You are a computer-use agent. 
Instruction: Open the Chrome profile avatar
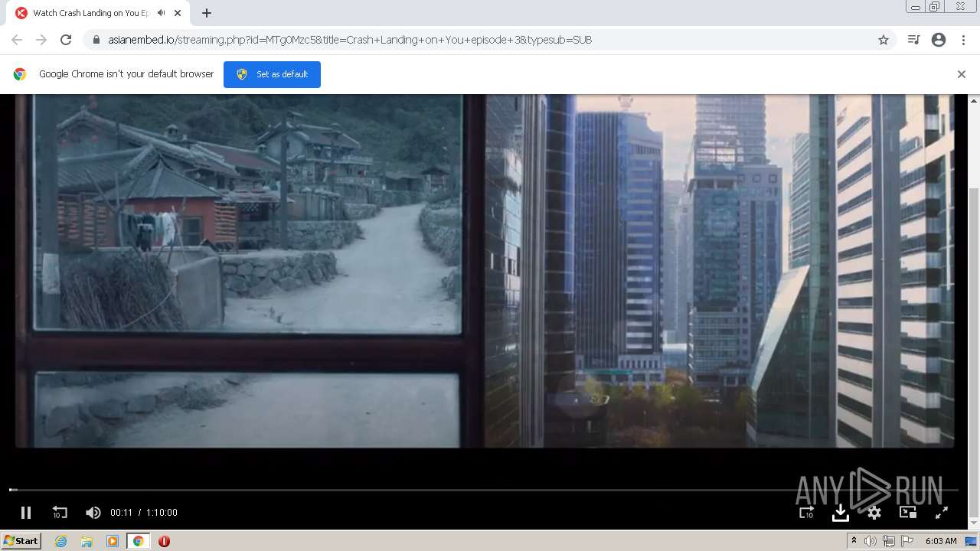(939, 40)
